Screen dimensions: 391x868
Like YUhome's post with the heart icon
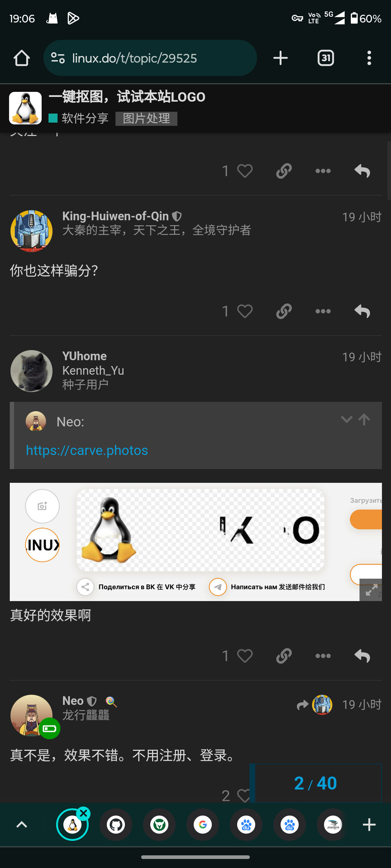pyautogui.click(x=245, y=656)
